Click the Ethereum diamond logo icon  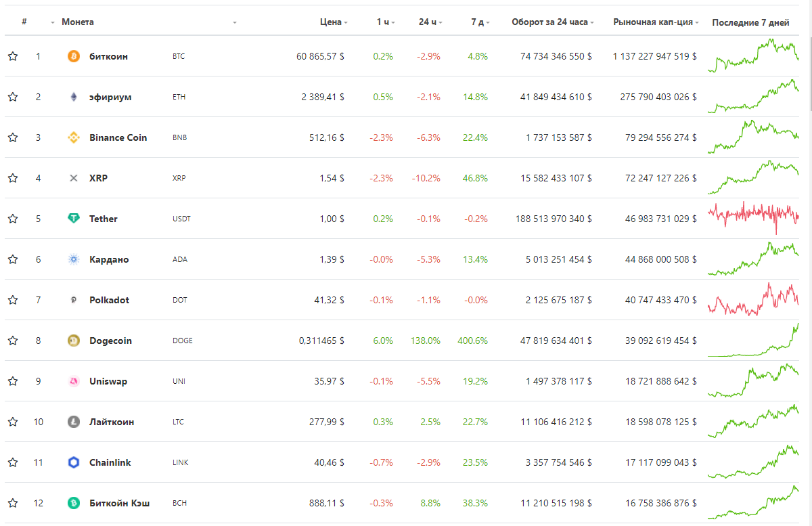pyautogui.click(x=74, y=97)
